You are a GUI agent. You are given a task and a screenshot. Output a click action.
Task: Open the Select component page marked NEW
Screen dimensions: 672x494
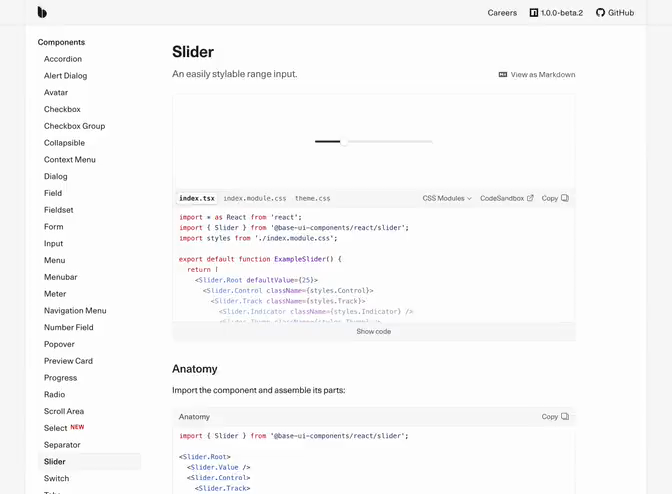(56, 428)
